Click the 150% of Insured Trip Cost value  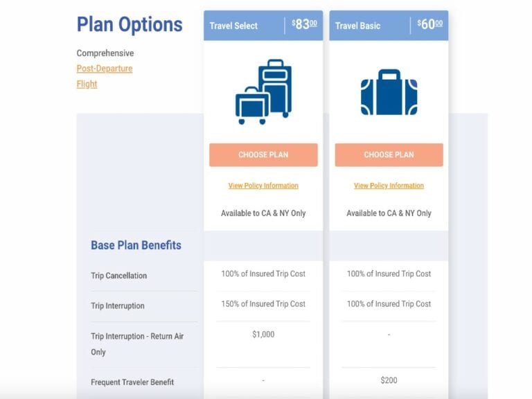click(x=263, y=303)
